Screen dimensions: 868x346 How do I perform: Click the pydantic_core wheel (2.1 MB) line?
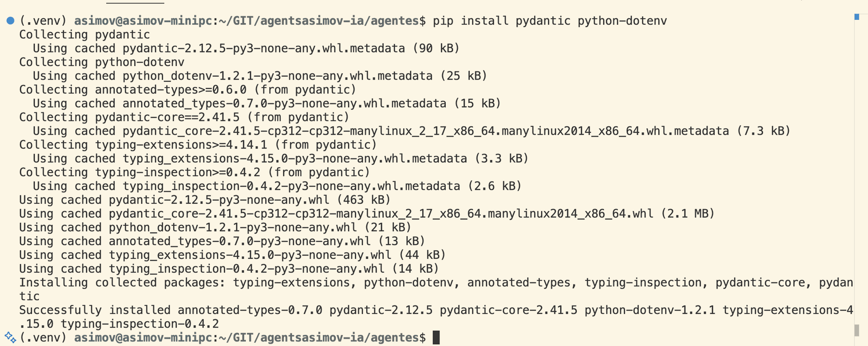(x=367, y=214)
